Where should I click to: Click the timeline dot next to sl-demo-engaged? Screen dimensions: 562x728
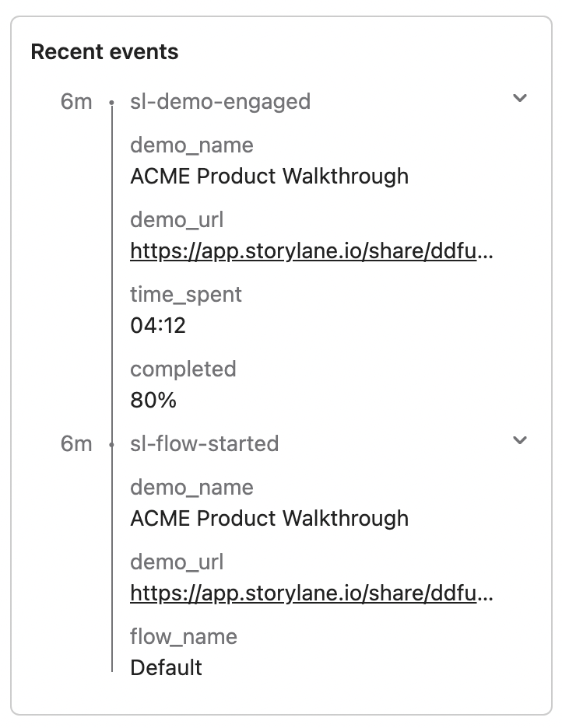pos(112,102)
